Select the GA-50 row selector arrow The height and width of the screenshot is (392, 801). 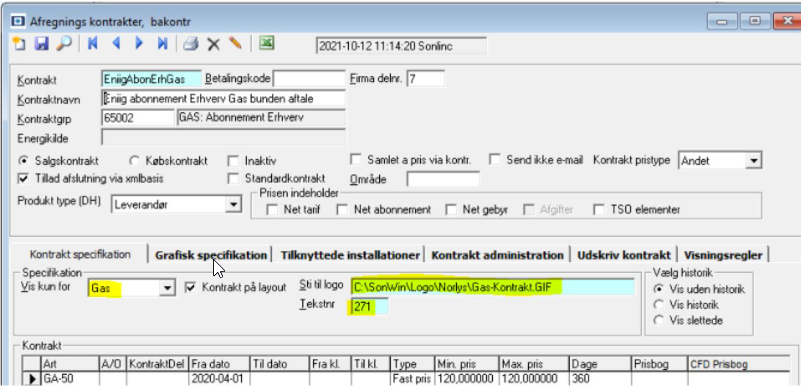click(33, 379)
